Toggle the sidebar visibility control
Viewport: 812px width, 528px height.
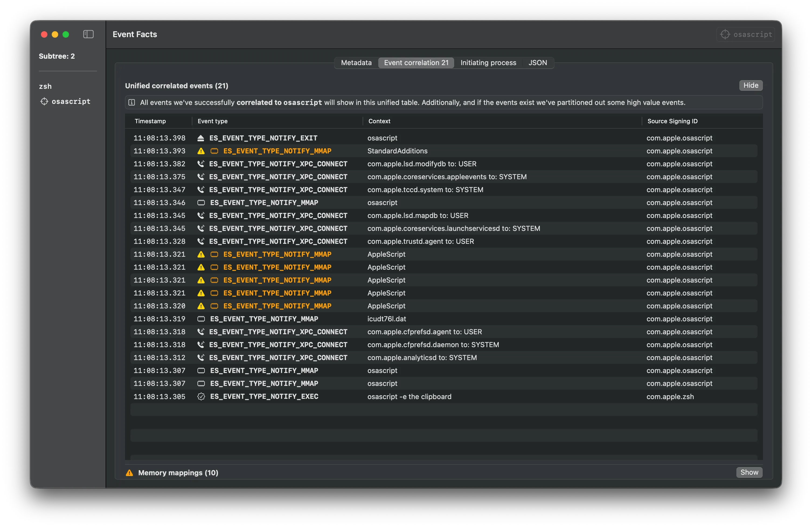(88, 34)
